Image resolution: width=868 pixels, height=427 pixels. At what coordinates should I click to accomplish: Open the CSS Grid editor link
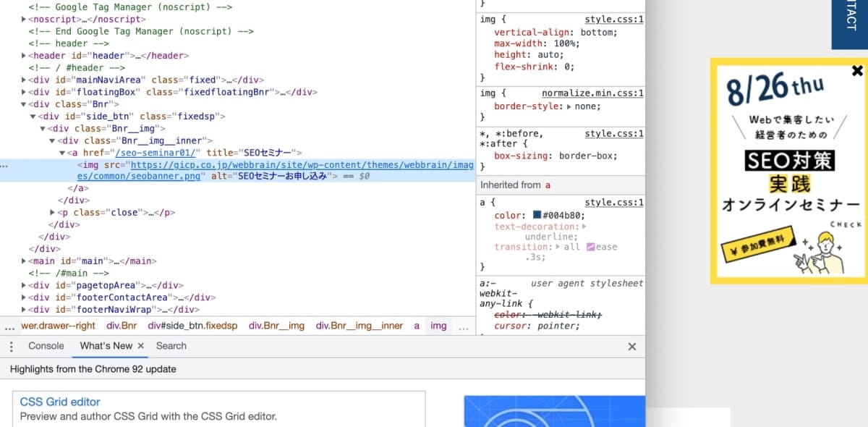click(x=60, y=402)
